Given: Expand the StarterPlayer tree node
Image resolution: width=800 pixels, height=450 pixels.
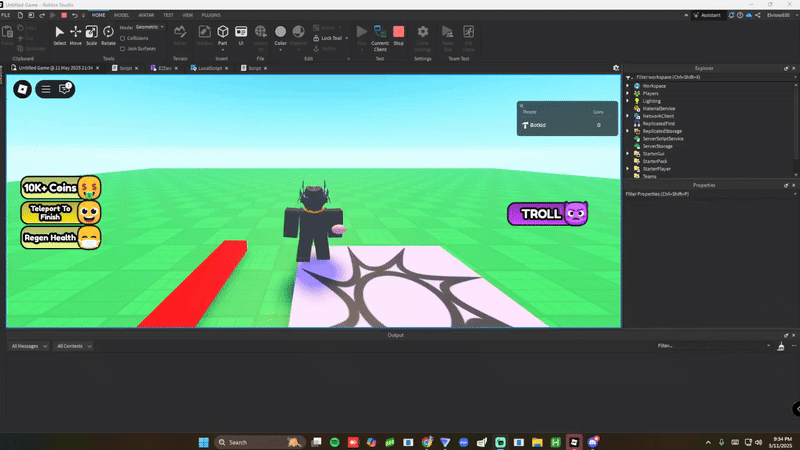Looking at the screenshot, I should coord(628,169).
